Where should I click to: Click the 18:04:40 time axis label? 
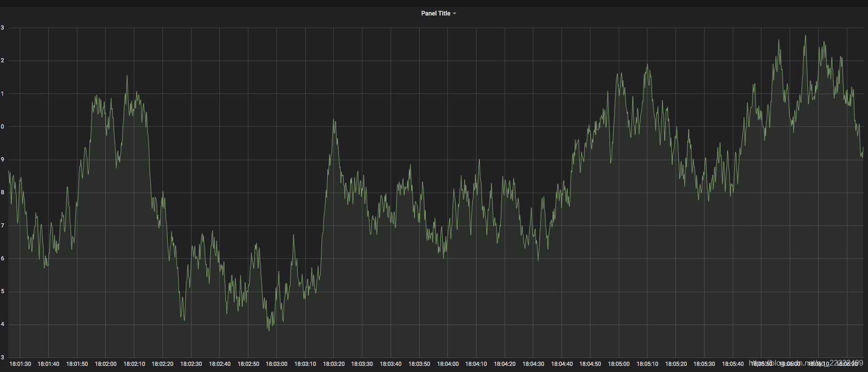[562, 364]
